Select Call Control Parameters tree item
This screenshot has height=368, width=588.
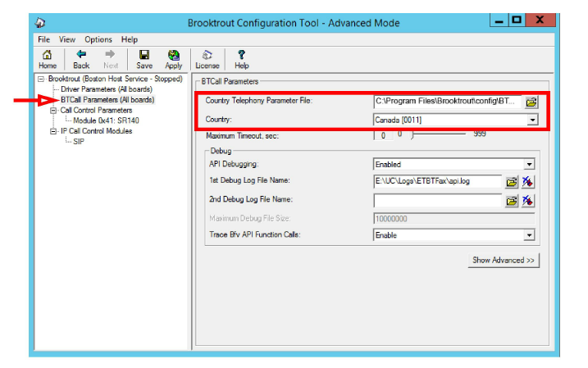click(97, 110)
